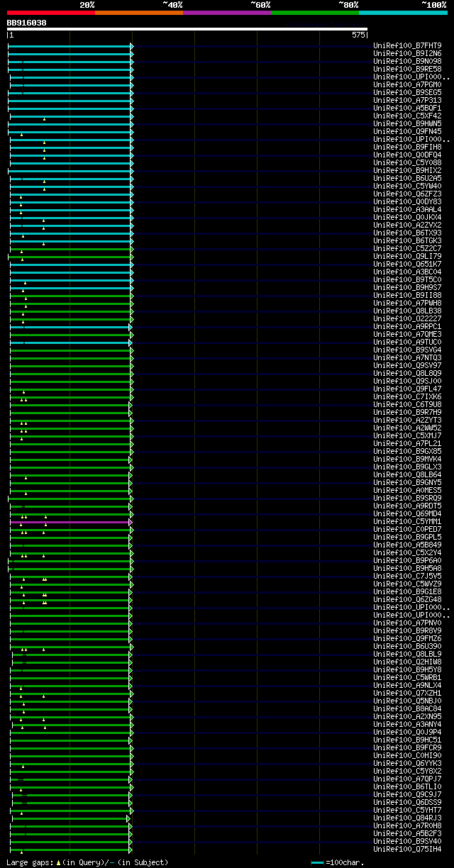Select UniRef100_C0PED7 entry

tap(407, 530)
